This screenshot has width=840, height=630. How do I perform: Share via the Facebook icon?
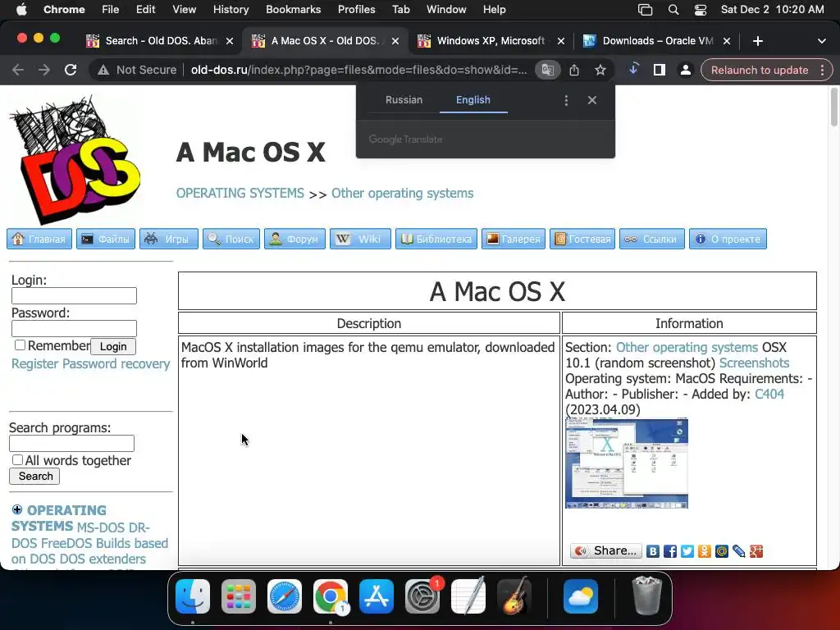click(669, 551)
